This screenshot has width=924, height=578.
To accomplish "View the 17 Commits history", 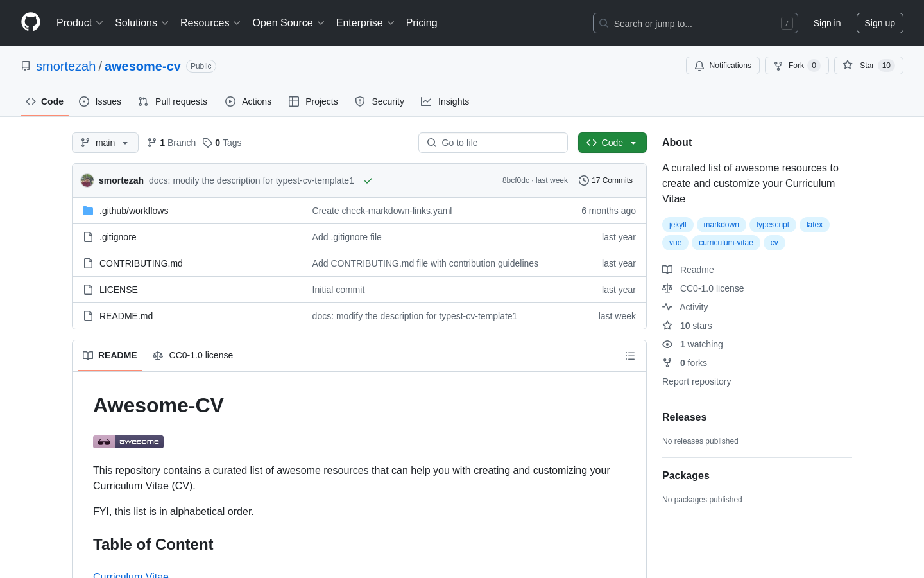I will [x=606, y=180].
